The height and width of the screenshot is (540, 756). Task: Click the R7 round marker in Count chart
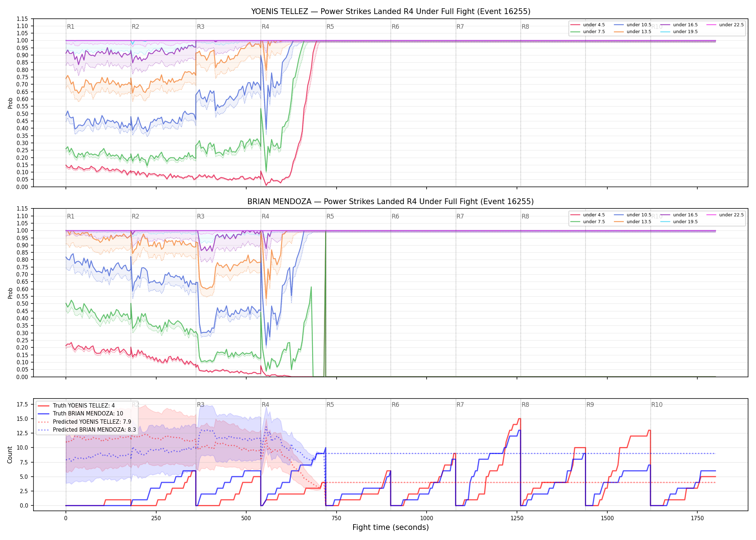click(x=460, y=405)
